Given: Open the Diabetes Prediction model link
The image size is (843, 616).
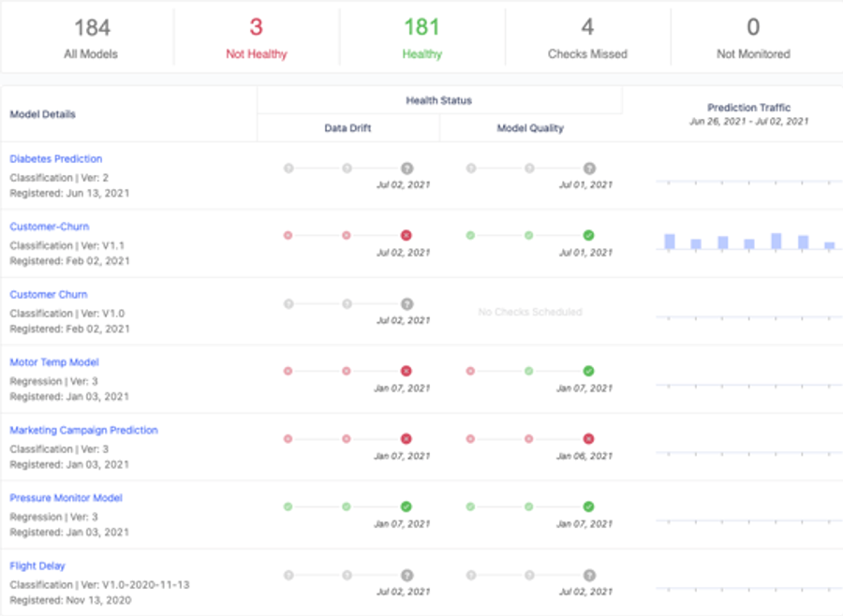Looking at the screenshot, I should point(56,158).
